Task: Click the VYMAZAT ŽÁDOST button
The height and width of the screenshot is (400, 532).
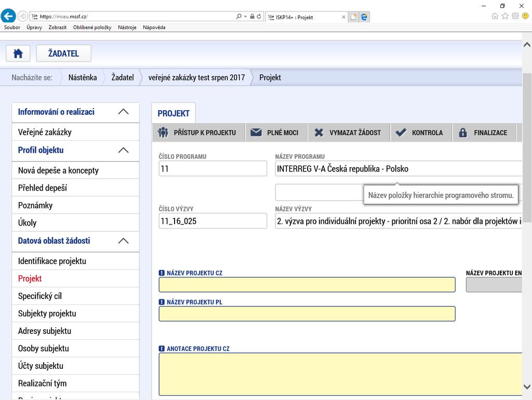Action: pyautogui.click(x=349, y=132)
